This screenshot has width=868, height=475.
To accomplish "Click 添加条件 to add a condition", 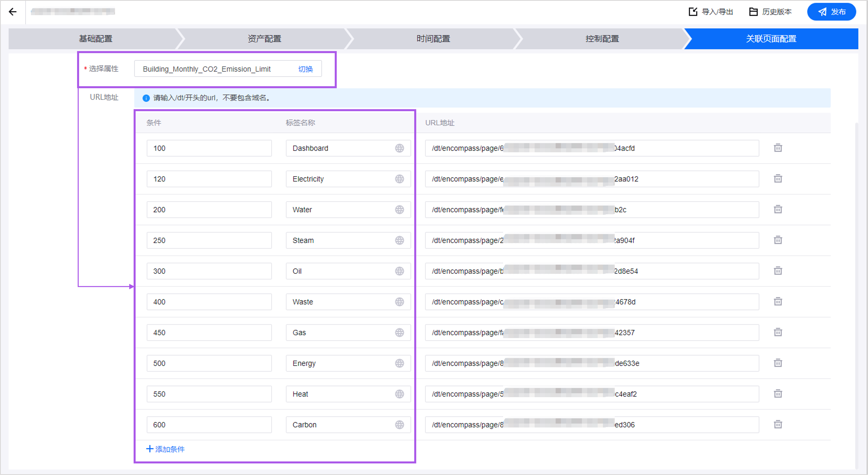I will (x=165, y=449).
